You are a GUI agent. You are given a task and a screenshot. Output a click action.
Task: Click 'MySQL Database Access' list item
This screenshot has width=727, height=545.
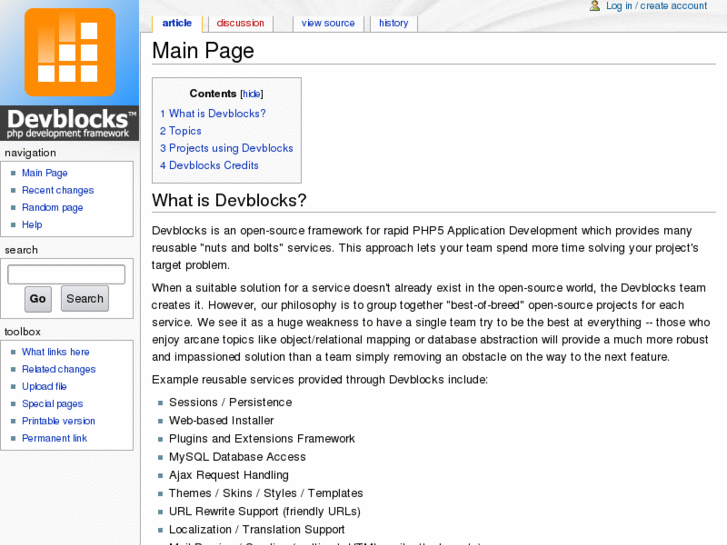237,457
